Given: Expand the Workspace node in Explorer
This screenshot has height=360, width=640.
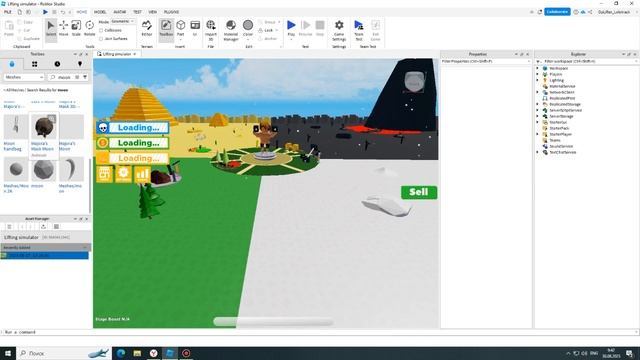Looking at the screenshot, I should (x=538, y=69).
